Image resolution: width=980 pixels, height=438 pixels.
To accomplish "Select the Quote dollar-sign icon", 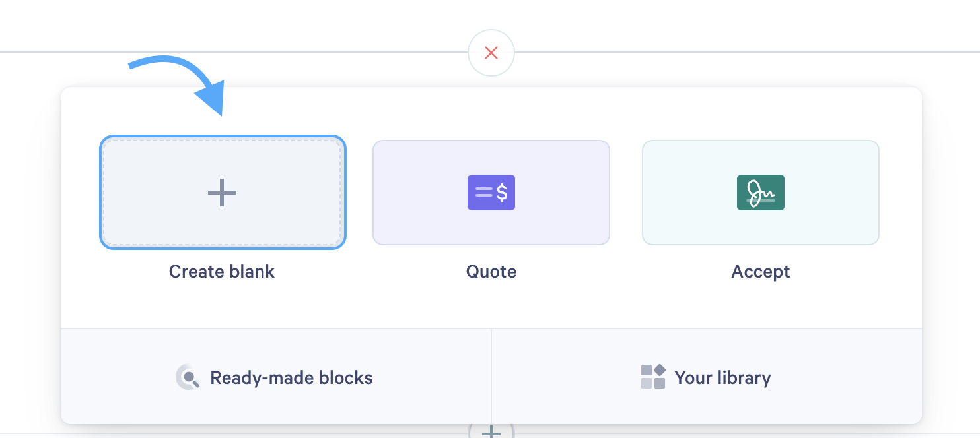I will (491, 193).
